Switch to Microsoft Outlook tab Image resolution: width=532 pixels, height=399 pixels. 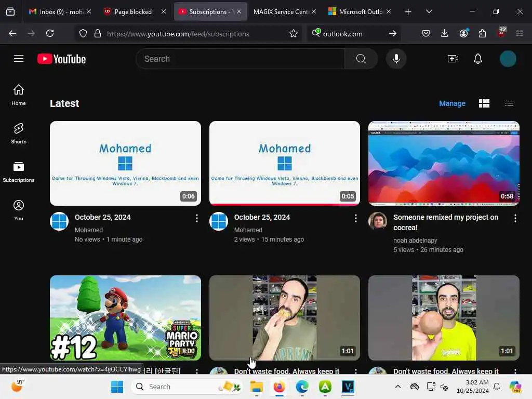point(356,12)
